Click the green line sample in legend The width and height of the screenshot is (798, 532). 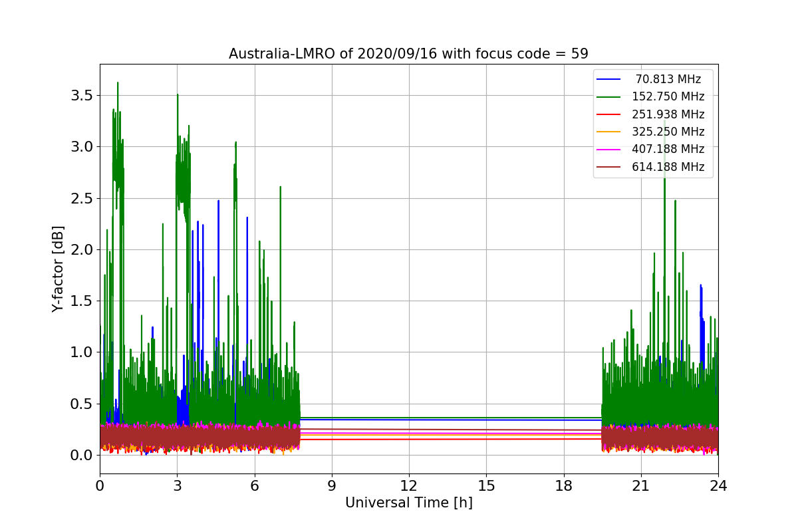[x=609, y=97]
